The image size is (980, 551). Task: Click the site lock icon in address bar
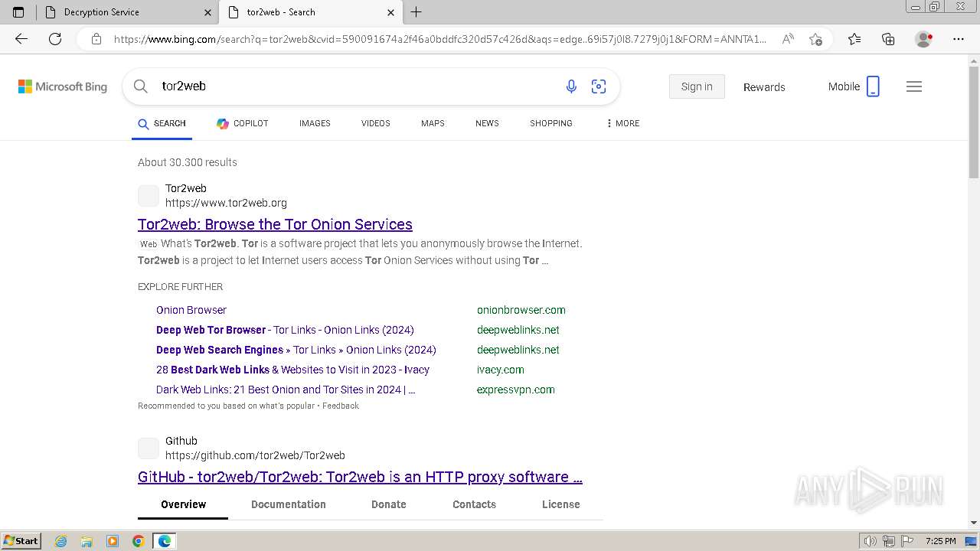(x=96, y=39)
